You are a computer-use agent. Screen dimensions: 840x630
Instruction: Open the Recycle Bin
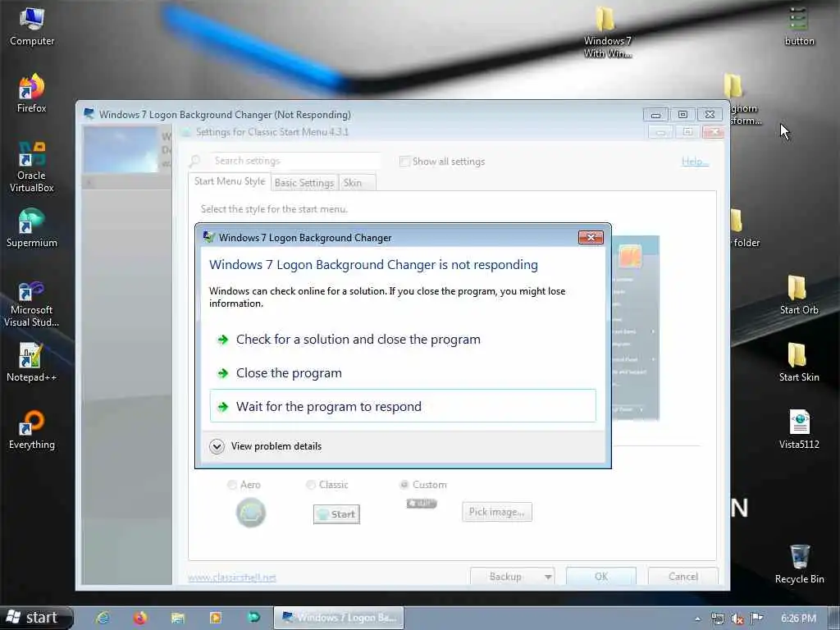click(799, 564)
